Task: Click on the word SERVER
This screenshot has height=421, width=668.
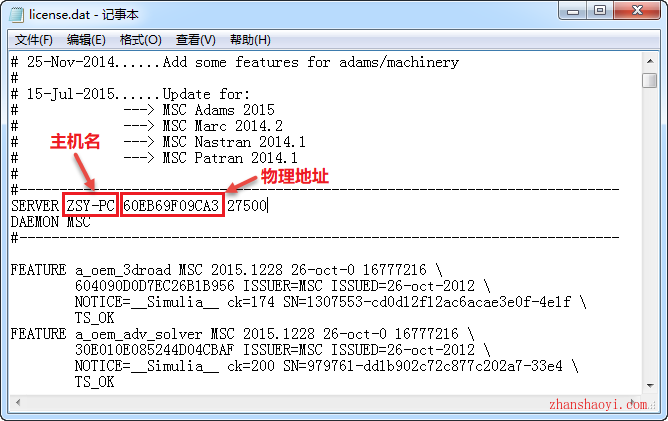Action: pos(35,206)
